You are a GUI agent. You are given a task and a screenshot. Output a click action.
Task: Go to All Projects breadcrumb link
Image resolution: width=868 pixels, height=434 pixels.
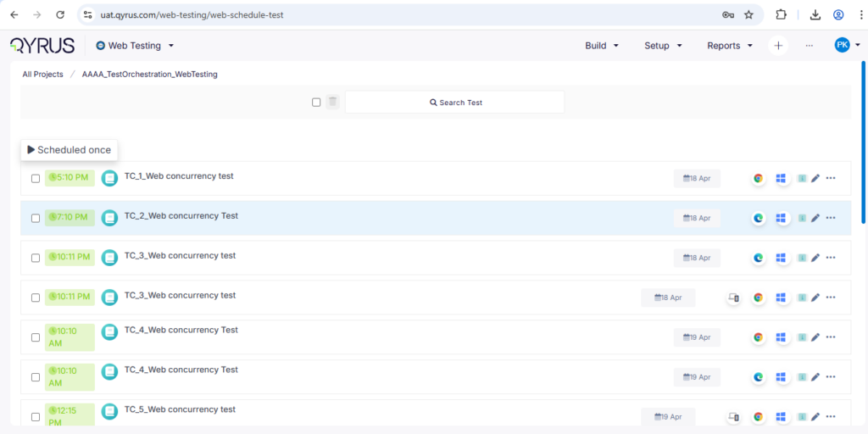pos(42,75)
